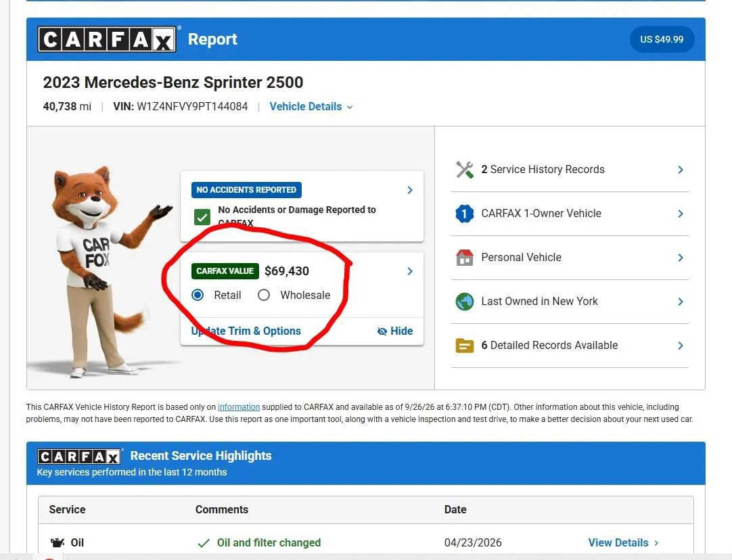732x560 pixels.
Task: Click the house Personal Vehicle icon
Action: click(x=465, y=258)
